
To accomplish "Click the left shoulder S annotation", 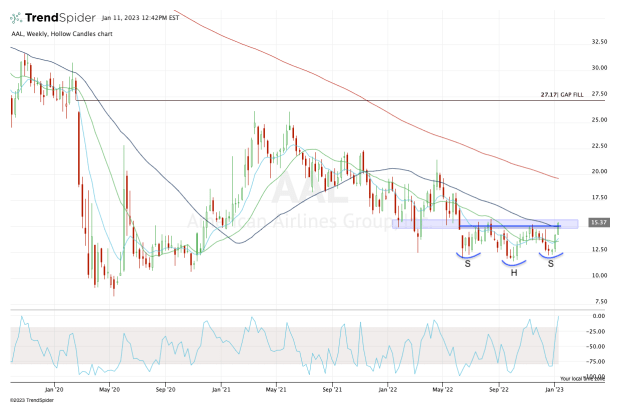I will point(469,264).
